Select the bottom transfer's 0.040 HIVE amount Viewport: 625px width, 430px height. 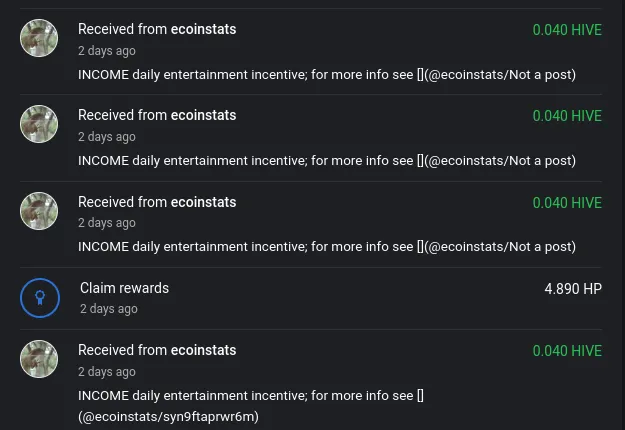pyautogui.click(x=567, y=351)
